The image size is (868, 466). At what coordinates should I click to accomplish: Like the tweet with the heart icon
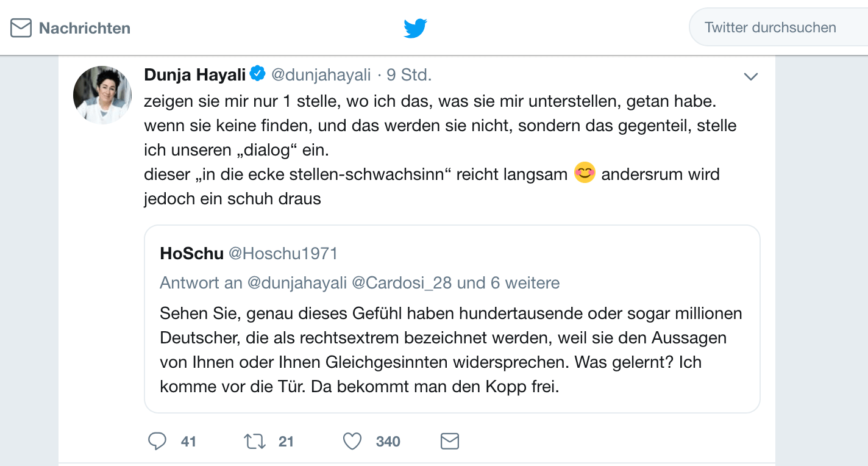point(352,440)
